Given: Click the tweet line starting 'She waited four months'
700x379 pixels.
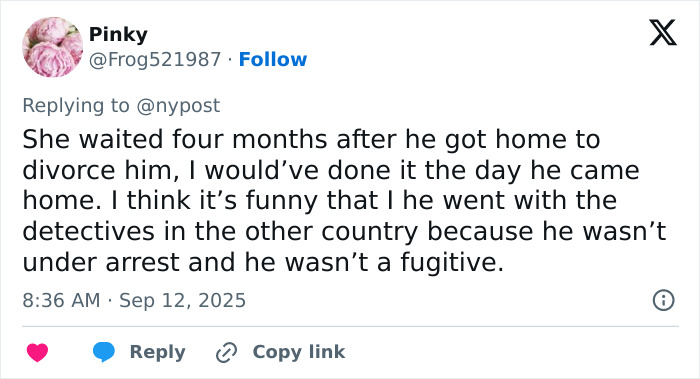Looking at the screenshot, I should pos(311,139).
